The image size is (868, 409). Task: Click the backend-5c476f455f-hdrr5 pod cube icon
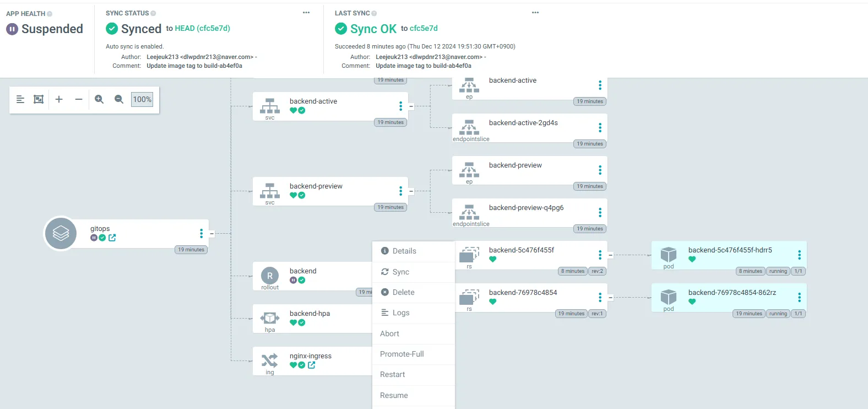[669, 254]
